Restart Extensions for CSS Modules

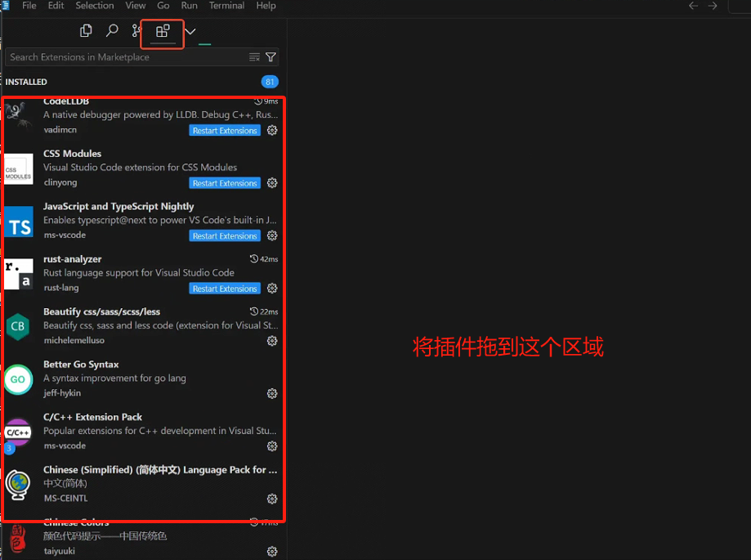225,183
